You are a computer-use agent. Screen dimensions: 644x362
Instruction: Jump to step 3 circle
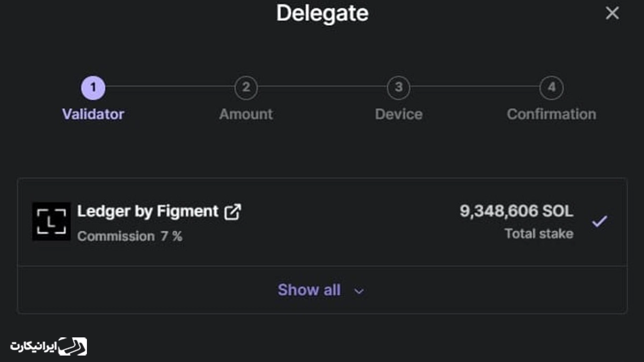click(x=399, y=87)
